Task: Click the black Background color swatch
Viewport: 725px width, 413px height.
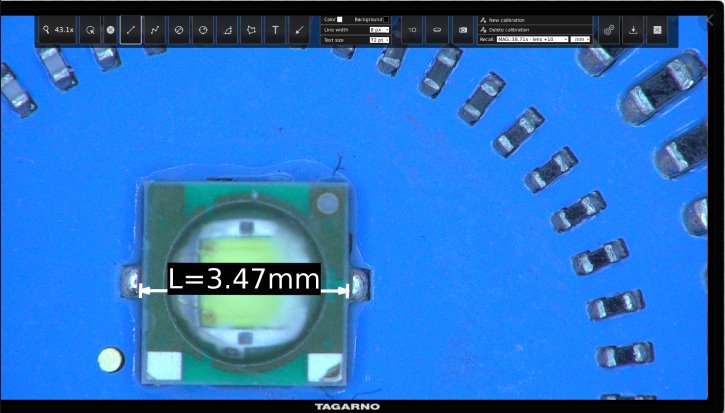Action: coord(386,19)
